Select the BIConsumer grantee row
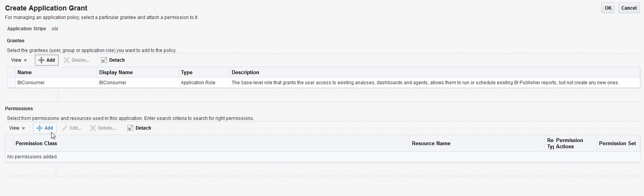The height and width of the screenshot is (196, 644). tap(31, 83)
